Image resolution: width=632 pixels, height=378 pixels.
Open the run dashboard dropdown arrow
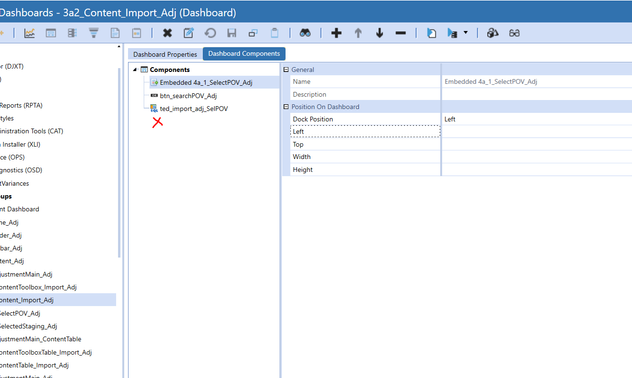466,33
